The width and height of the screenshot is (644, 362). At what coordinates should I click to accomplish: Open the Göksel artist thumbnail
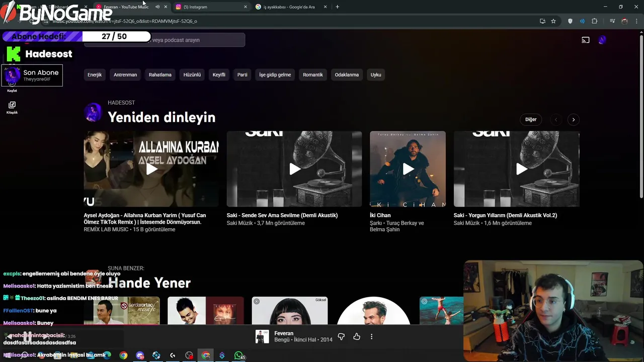[290, 311]
